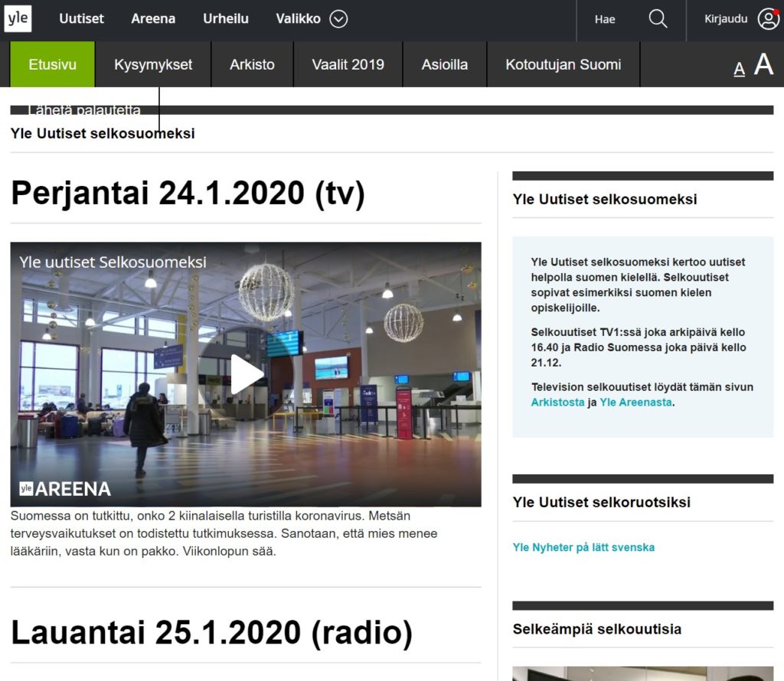Open Uutiset in top navigation

pos(81,19)
